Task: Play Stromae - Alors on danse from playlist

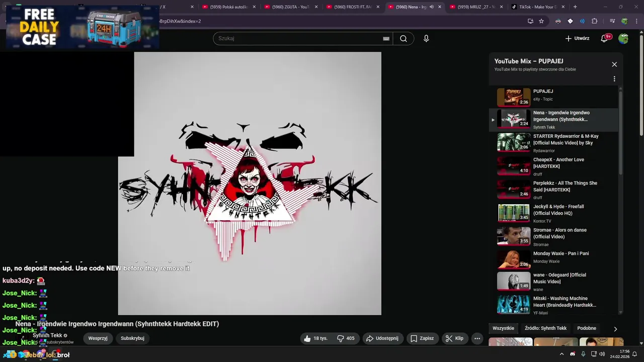Action: (553, 236)
